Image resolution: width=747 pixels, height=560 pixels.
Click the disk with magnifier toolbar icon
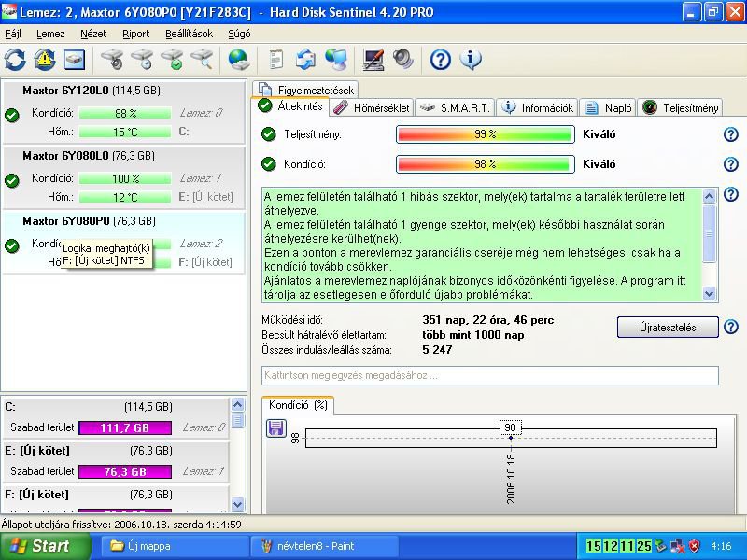click(203, 60)
